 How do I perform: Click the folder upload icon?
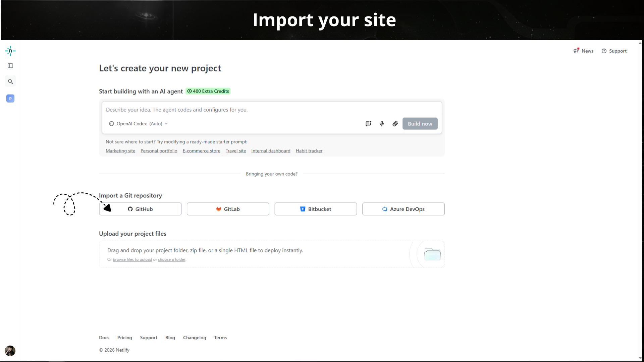click(432, 254)
